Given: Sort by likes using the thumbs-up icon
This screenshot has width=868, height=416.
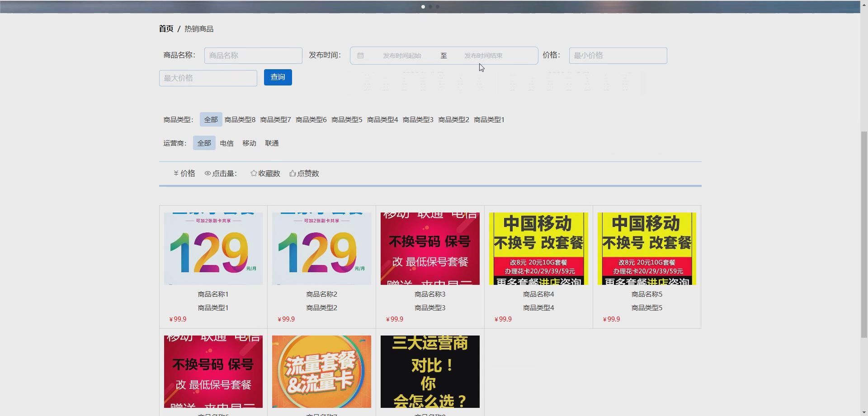Looking at the screenshot, I should [x=304, y=173].
